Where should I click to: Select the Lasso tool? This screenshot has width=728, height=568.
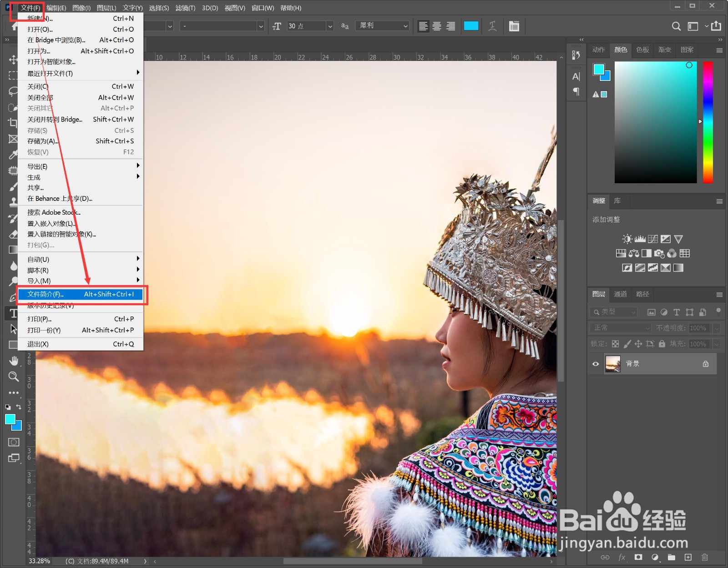point(13,91)
